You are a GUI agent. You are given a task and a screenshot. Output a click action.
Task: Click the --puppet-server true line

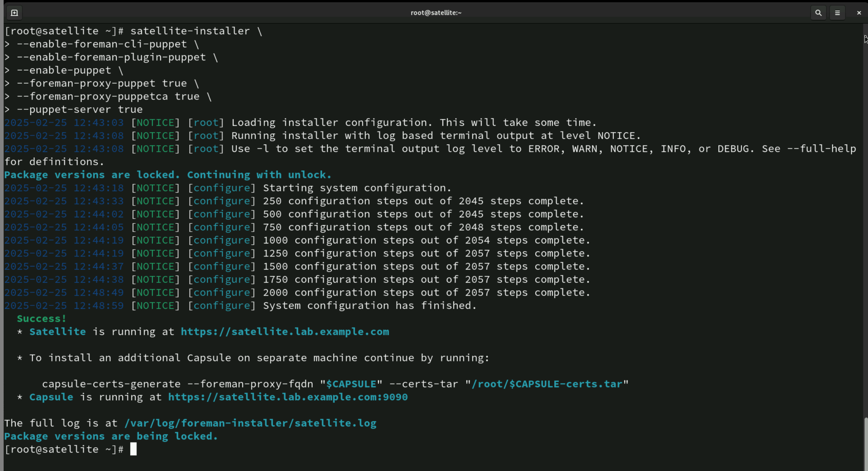pyautogui.click(x=79, y=110)
